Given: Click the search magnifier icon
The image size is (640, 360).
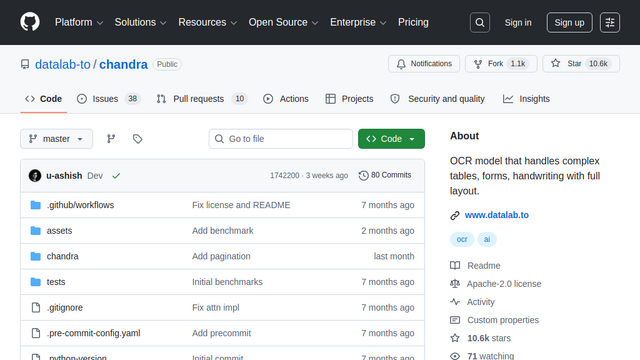Looking at the screenshot, I should pyautogui.click(x=480, y=22).
